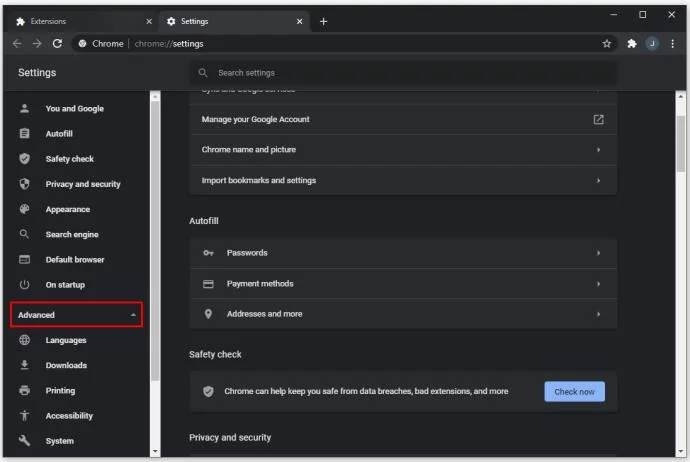Close the Settings tab
The width and height of the screenshot is (690, 462).
pos(300,21)
